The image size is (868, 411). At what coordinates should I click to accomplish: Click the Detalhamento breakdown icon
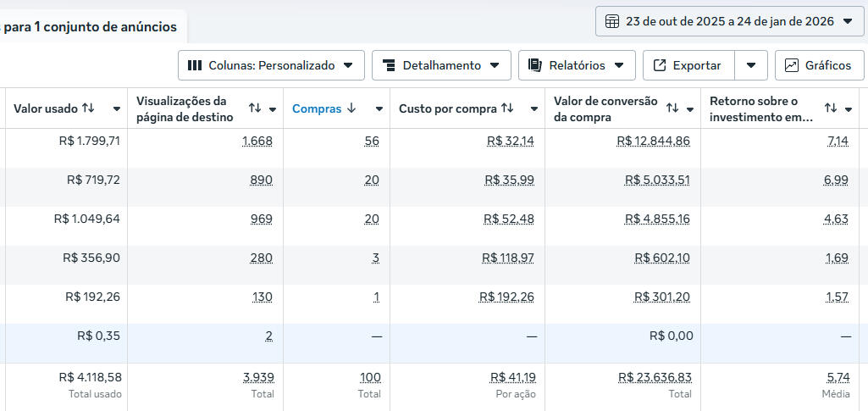coord(389,65)
